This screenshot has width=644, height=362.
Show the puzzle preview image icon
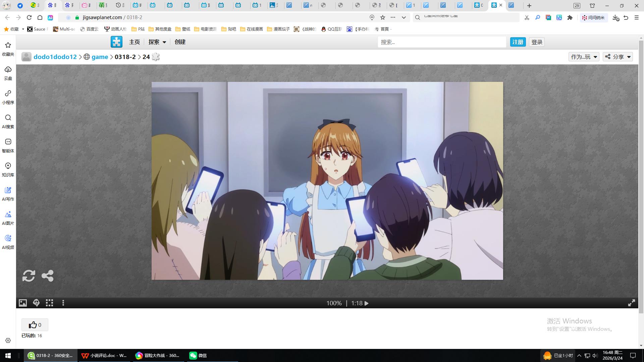click(x=22, y=303)
